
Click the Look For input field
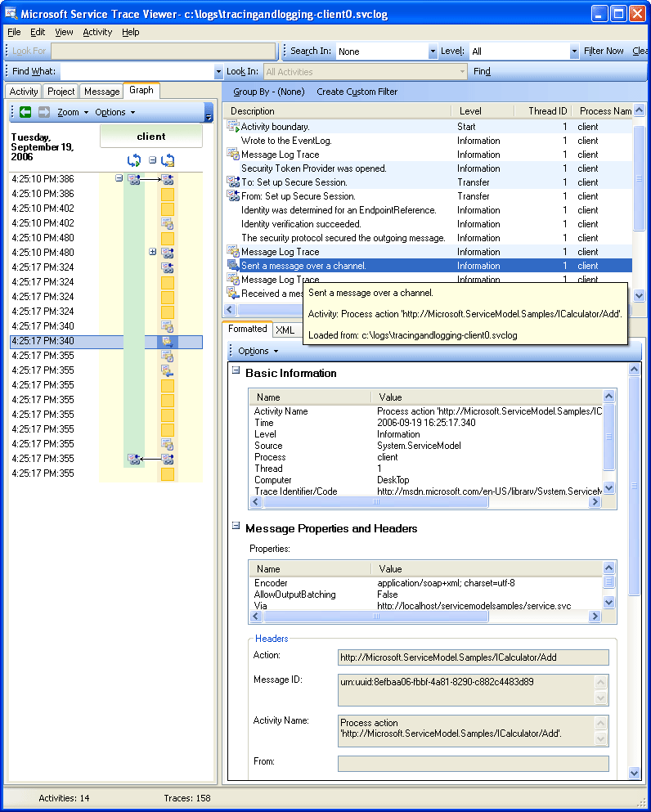[x=163, y=52]
